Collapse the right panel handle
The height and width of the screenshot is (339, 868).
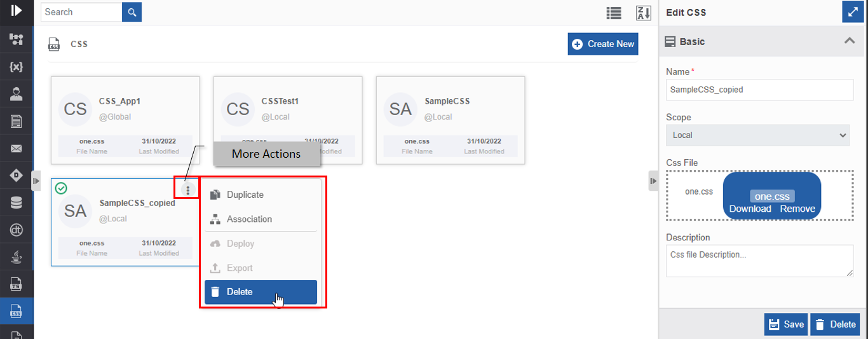(653, 181)
